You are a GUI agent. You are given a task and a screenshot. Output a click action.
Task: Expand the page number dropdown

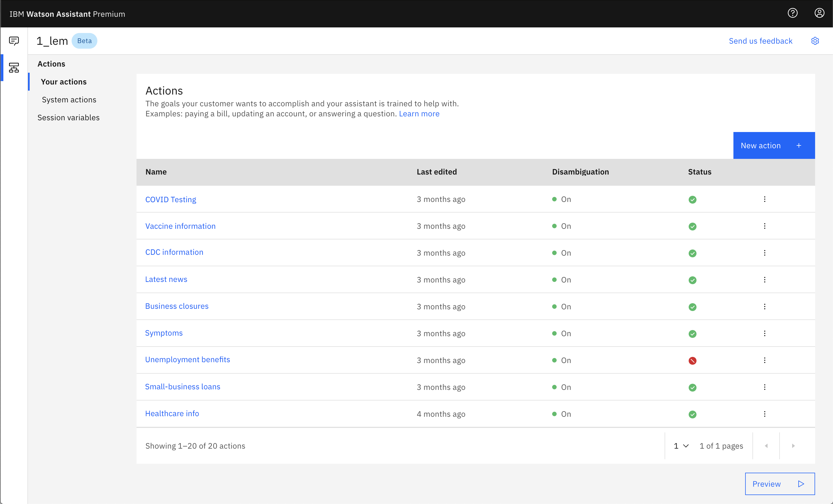click(681, 446)
